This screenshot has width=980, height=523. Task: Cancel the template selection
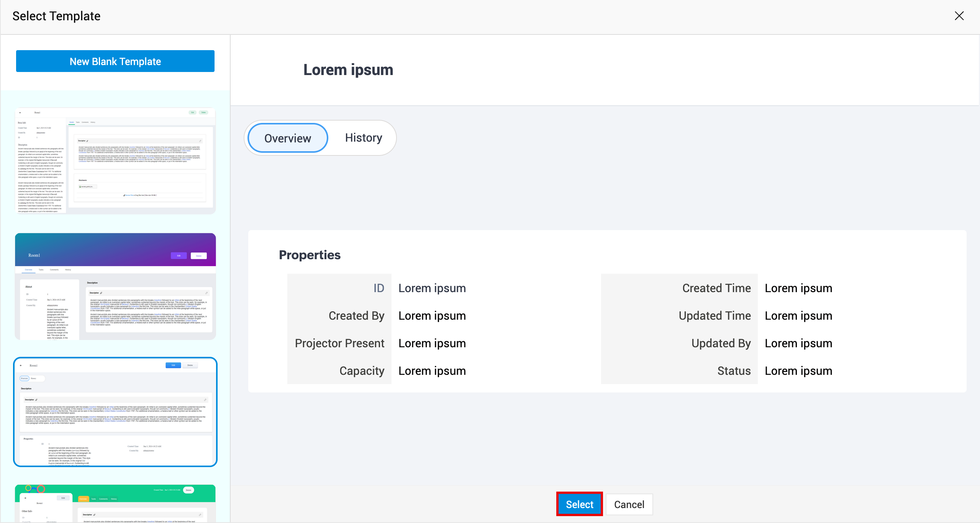point(629,504)
